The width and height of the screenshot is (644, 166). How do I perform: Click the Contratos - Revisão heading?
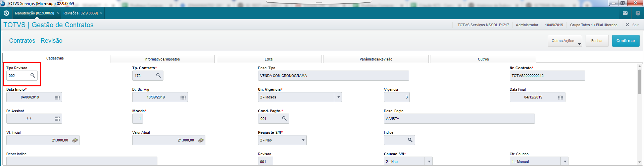[x=36, y=41]
